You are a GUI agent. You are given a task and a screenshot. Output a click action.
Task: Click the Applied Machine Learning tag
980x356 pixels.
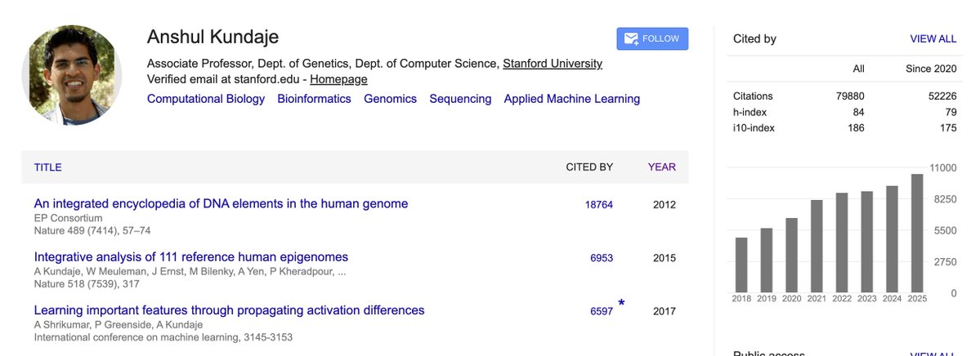(571, 99)
